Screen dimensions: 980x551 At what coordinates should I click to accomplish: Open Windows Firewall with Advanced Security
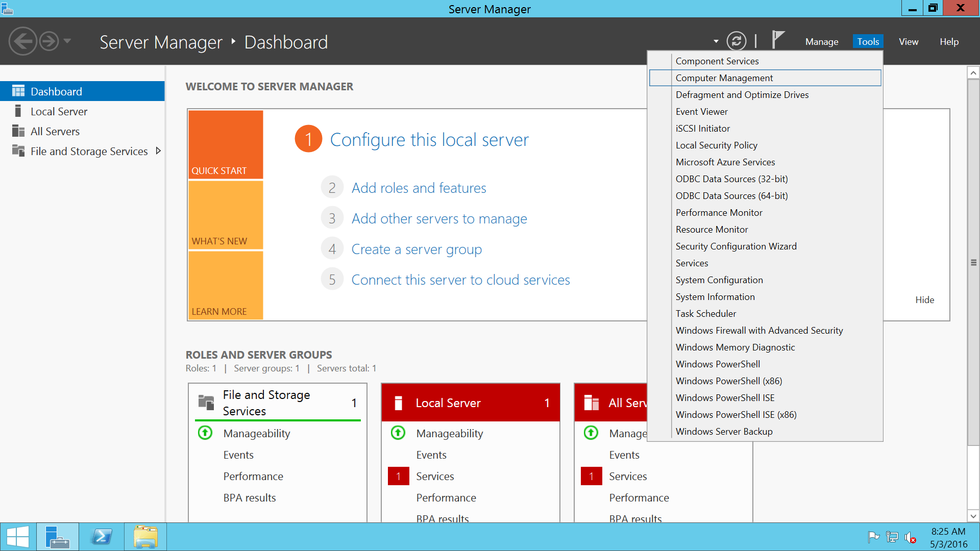(x=765, y=331)
